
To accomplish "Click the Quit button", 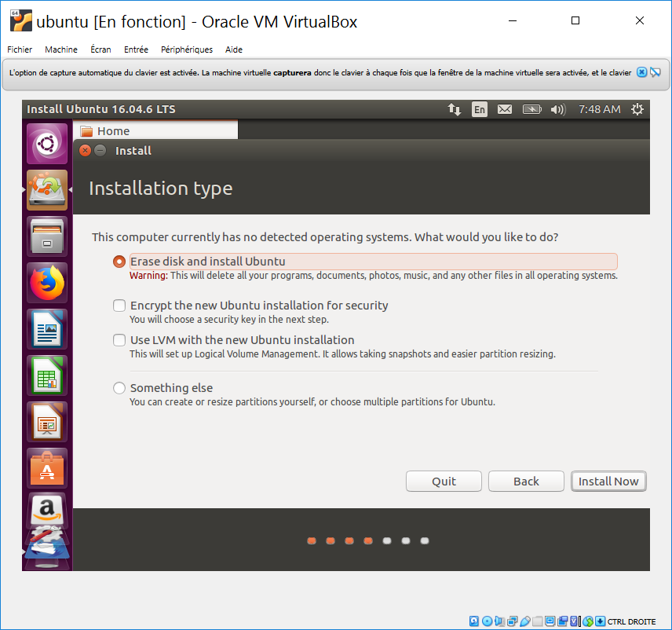I will coord(444,482).
